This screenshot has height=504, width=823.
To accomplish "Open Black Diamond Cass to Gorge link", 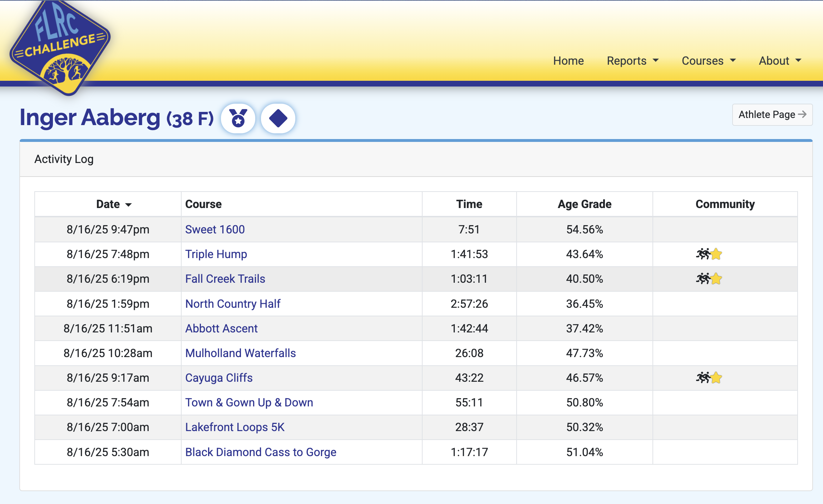I will coord(261,452).
